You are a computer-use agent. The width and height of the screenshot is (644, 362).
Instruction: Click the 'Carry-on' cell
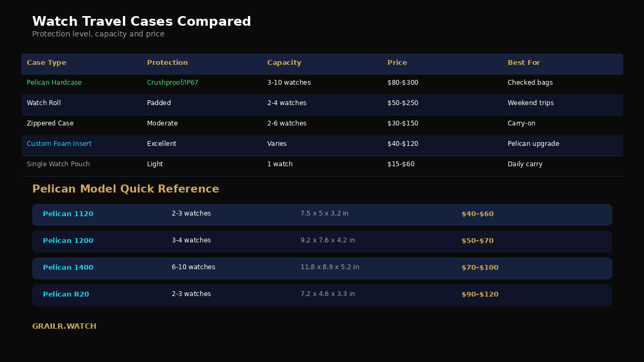[x=522, y=123]
